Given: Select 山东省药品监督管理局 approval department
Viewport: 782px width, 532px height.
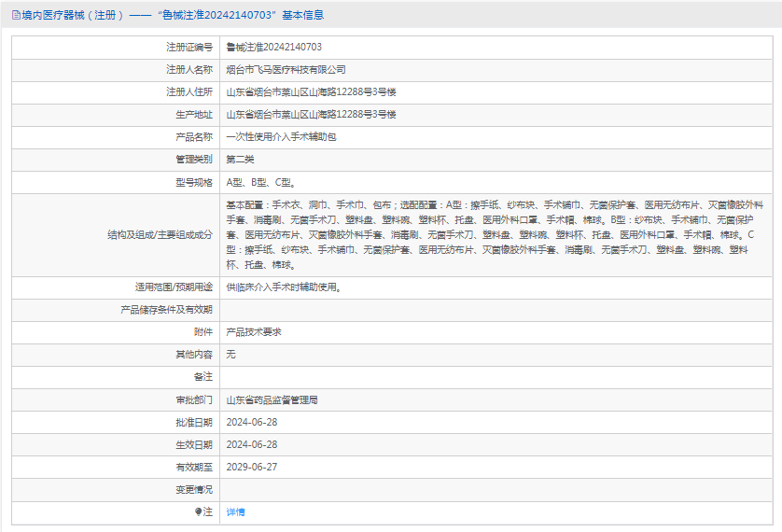Looking at the screenshot, I should (272, 399).
